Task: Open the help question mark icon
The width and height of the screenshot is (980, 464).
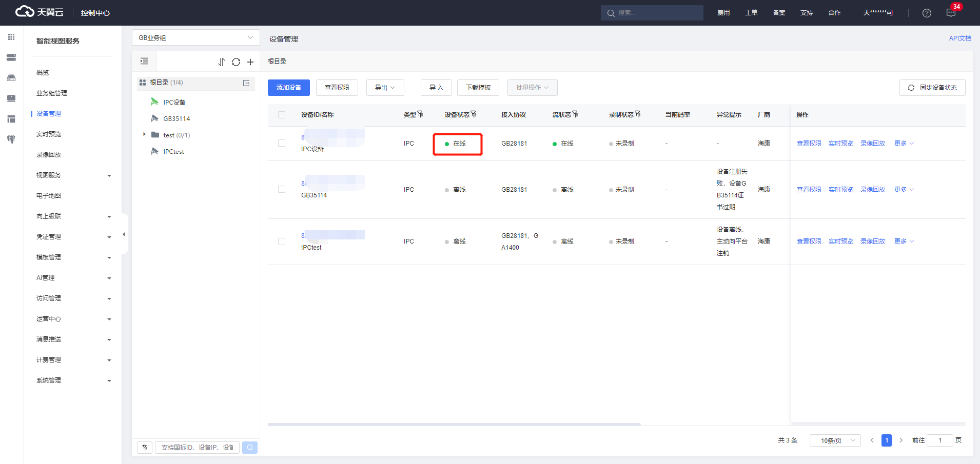Action: [927, 13]
